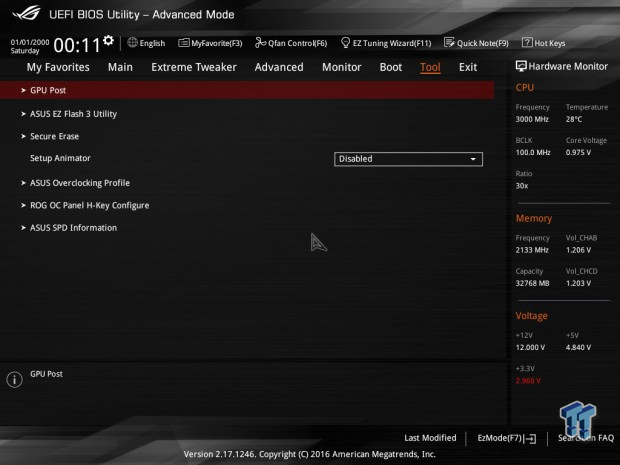Screen dimensions: 620x465
Task: Open ASUS Overclocking Profile
Action: pyautogui.click(x=80, y=183)
